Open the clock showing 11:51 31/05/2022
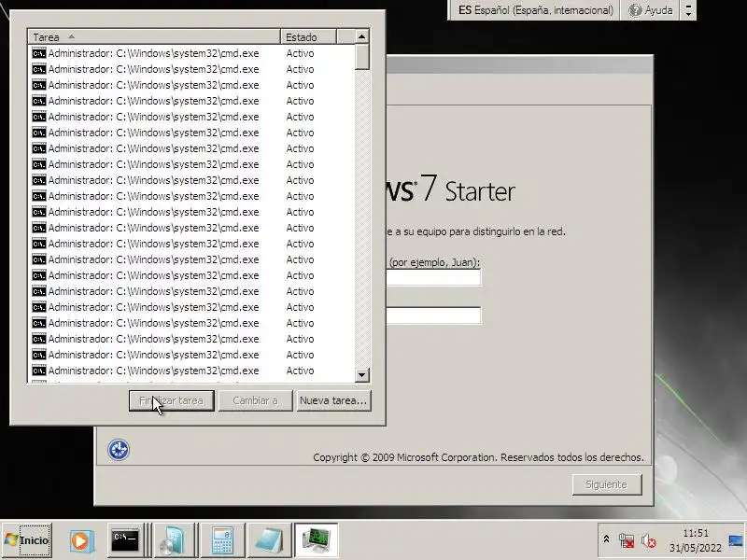The width and height of the screenshot is (747, 560). pyautogui.click(x=696, y=540)
